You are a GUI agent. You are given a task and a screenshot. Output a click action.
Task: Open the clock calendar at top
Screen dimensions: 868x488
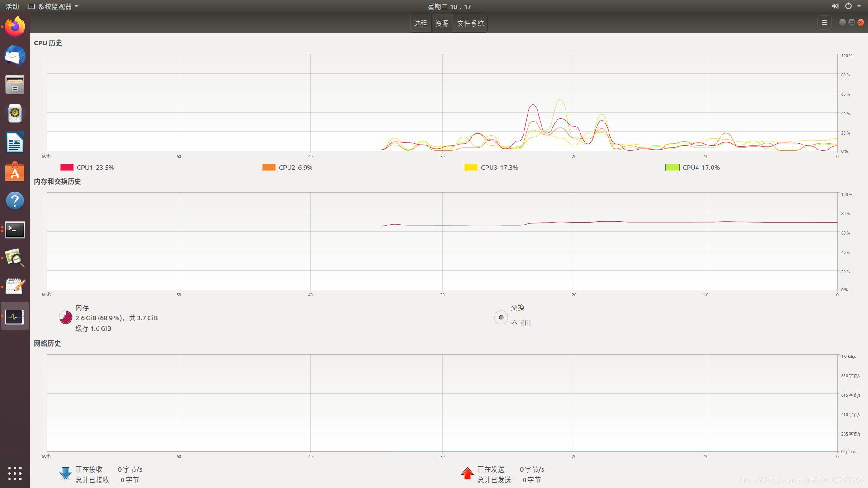point(449,6)
